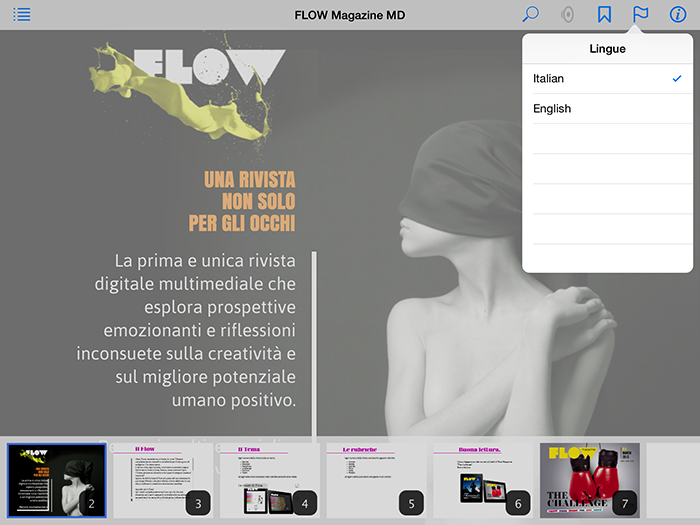Open the info icon
Viewport: 700px width, 525px height.
pyautogui.click(x=678, y=14)
